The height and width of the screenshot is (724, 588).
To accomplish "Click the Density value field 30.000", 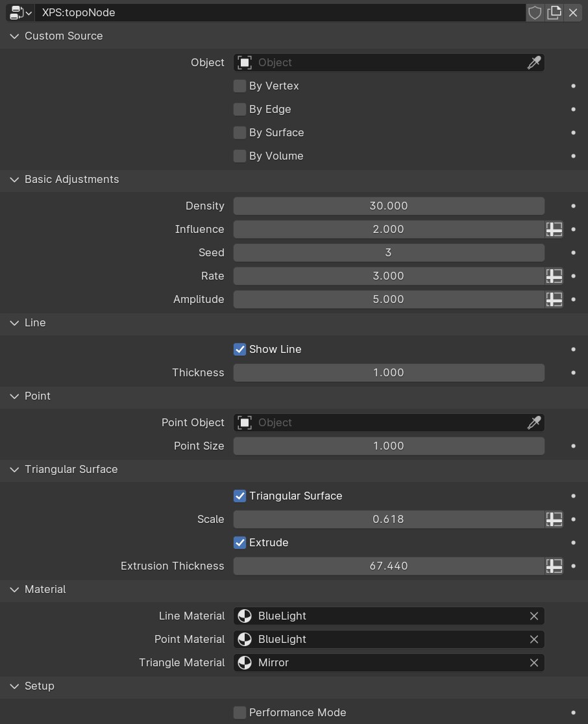I will coord(389,206).
